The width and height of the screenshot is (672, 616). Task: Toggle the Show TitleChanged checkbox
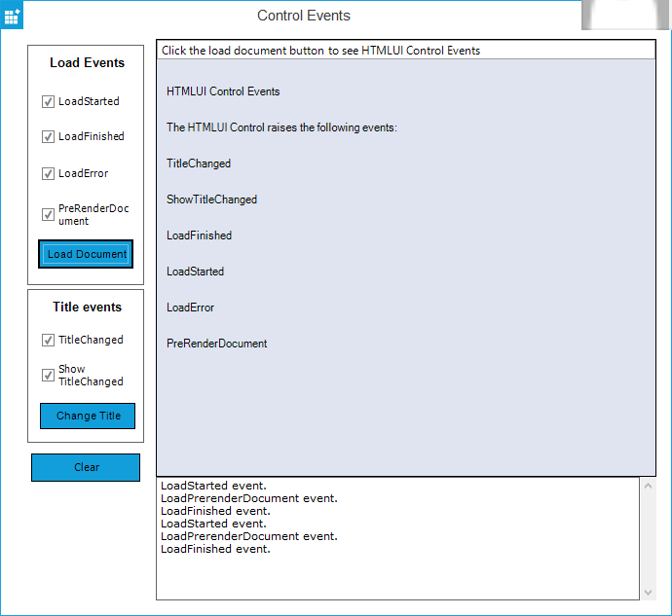48,376
